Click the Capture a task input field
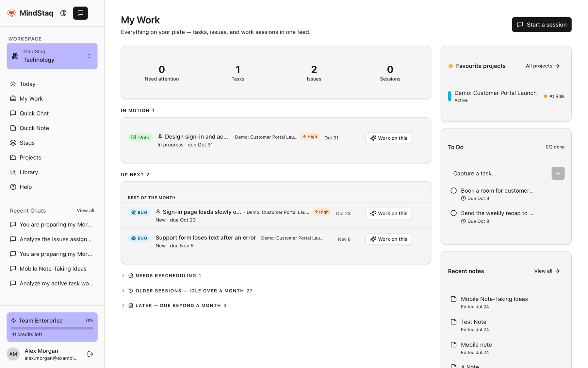Viewport: 588px width, 368px height. pyautogui.click(x=498, y=173)
